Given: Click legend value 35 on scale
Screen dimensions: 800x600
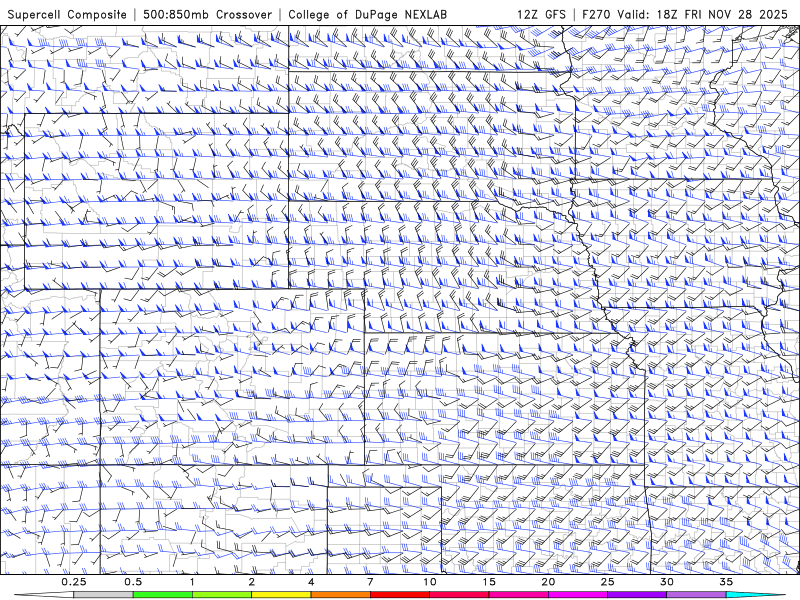Looking at the screenshot, I should 726,582.
